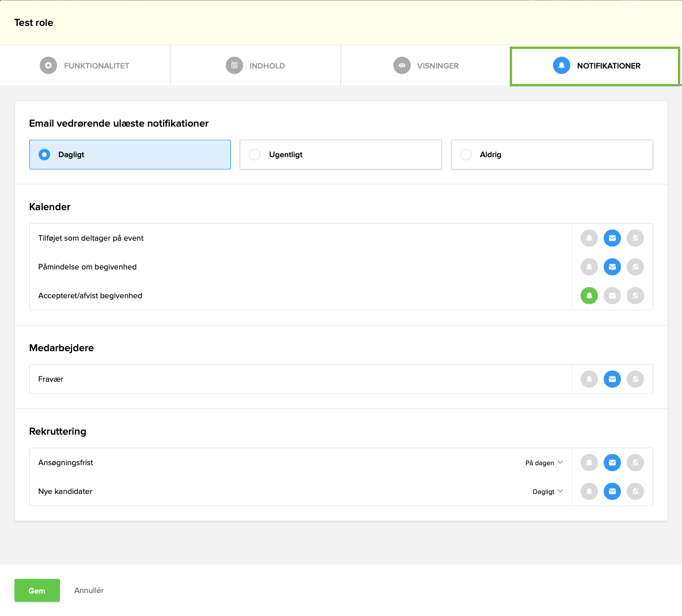
Task: Click the Notifikationer tab
Action: (x=596, y=66)
